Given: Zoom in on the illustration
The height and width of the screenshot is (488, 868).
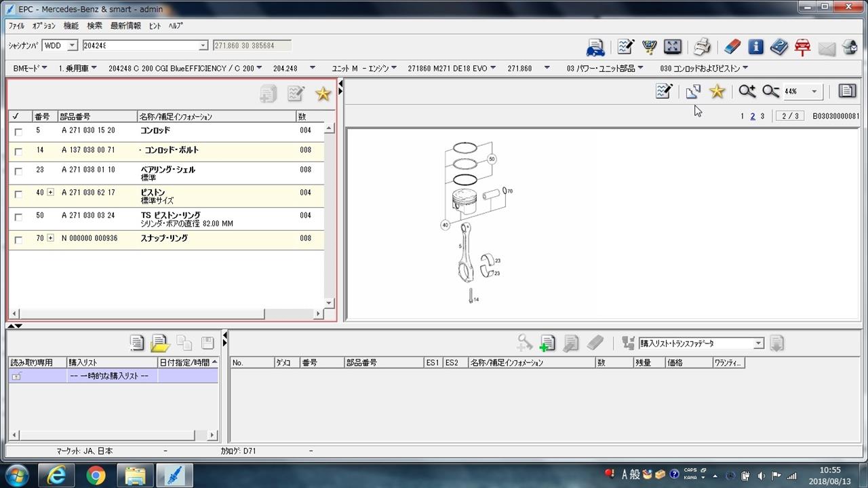Looking at the screenshot, I should click(x=747, y=91).
